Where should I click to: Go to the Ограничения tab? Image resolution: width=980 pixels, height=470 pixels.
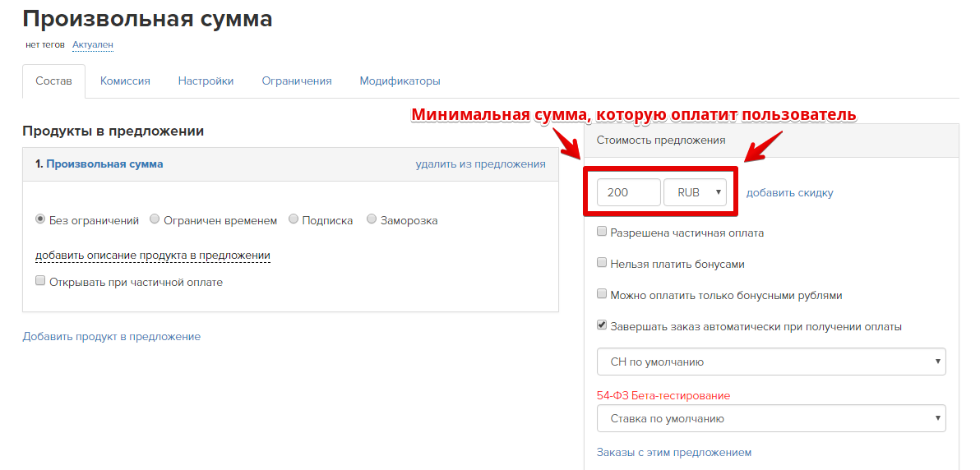(x=296, y=81)
